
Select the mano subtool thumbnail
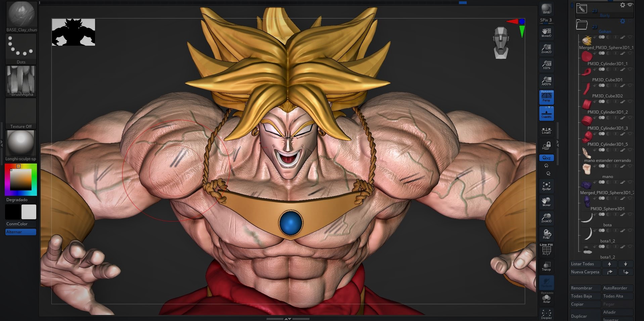point(587,169)
